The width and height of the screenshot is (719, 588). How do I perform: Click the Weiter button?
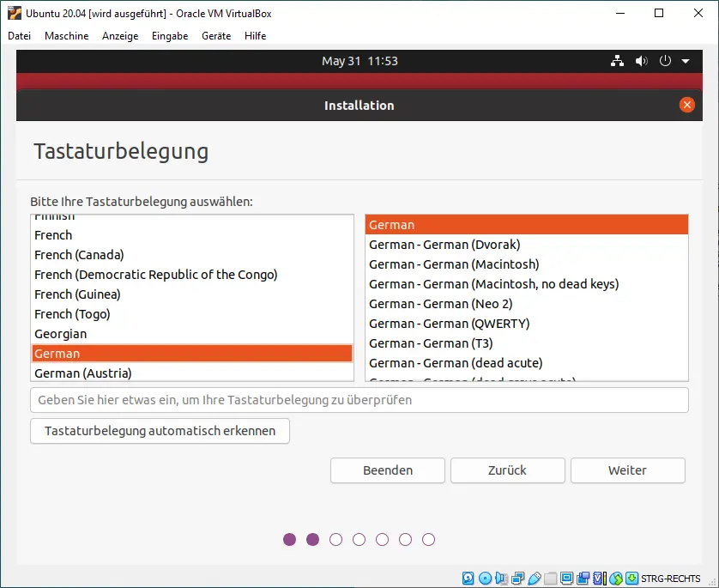[x=627, y=470]
